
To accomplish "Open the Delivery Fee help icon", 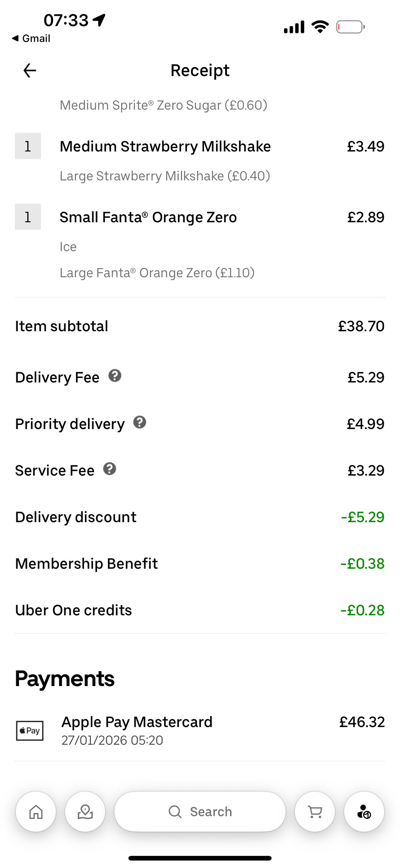I will tap(115, 376).
